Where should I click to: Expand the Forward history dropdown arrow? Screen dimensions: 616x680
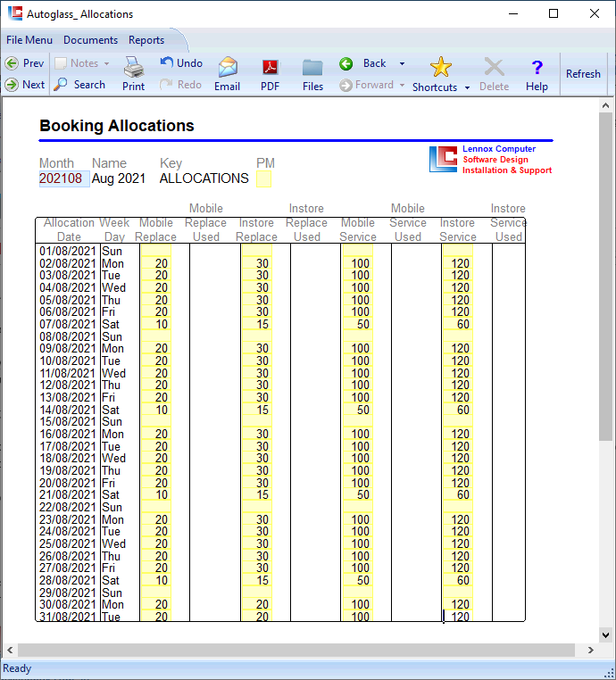[402, 85]
